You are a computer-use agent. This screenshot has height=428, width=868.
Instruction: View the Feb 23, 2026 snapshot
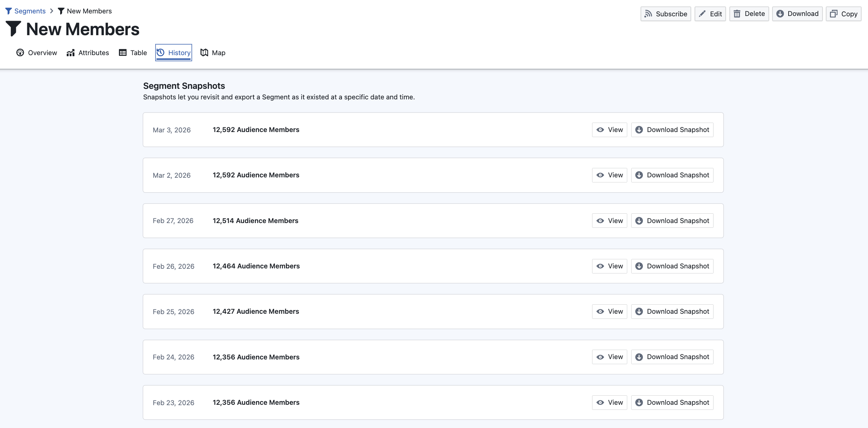[609, 403]
